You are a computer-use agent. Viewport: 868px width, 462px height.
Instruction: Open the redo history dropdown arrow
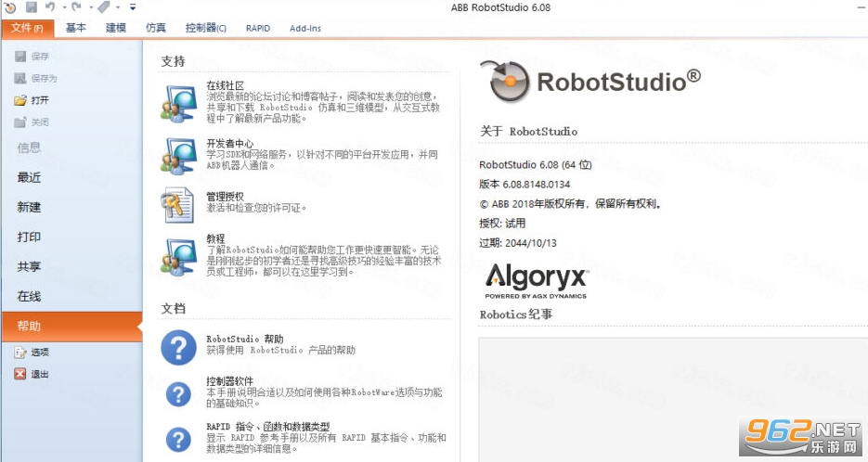click(x=91, y=7)
